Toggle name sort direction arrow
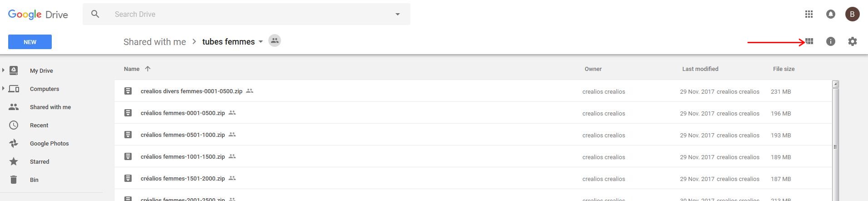This screenshot has width=868, height=201. click(148, 69)
